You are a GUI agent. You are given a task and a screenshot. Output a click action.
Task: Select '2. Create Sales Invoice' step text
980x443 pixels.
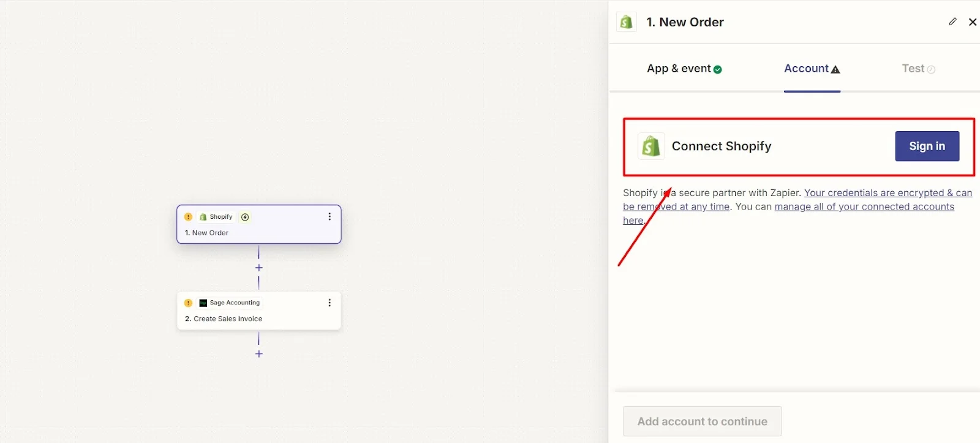[224, 319]
